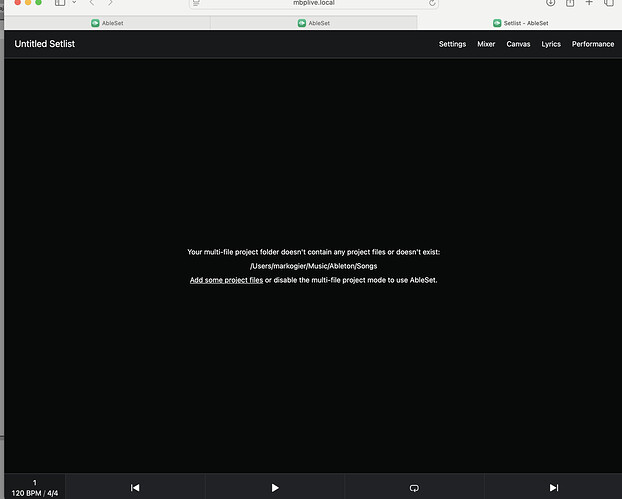Open the Mixer page
This screenshot has height=499, width=622.
(x=486, y=44)
